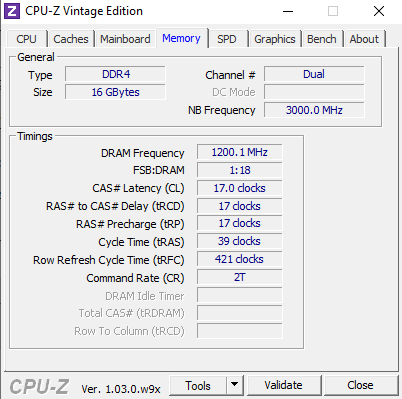Click the DRAM Frequency value field

point(240,152)
